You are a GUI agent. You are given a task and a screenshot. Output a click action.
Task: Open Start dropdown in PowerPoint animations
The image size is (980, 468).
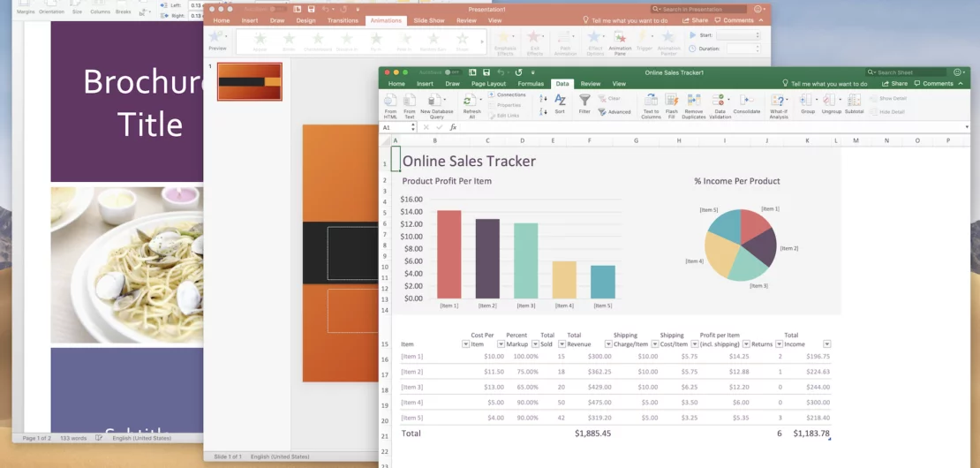(739, 35)
